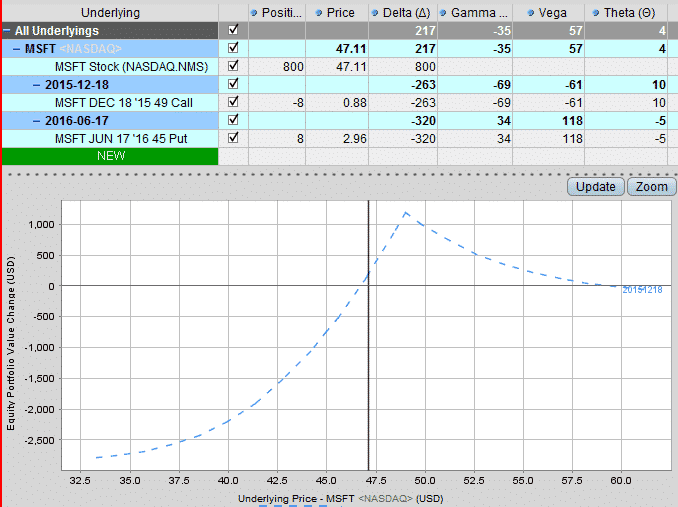This screenshot has height=507, width=678.
Task: Select the green NEW row
Action: 109,156
